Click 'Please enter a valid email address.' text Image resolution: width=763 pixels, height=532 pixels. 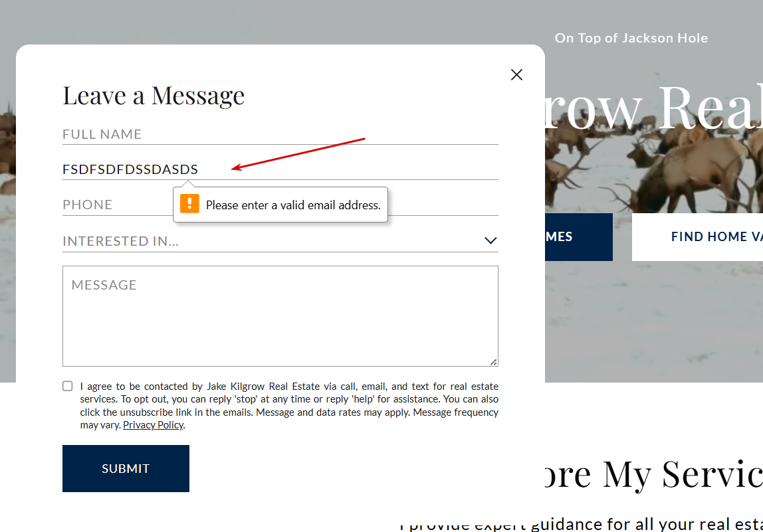(293, 205)
